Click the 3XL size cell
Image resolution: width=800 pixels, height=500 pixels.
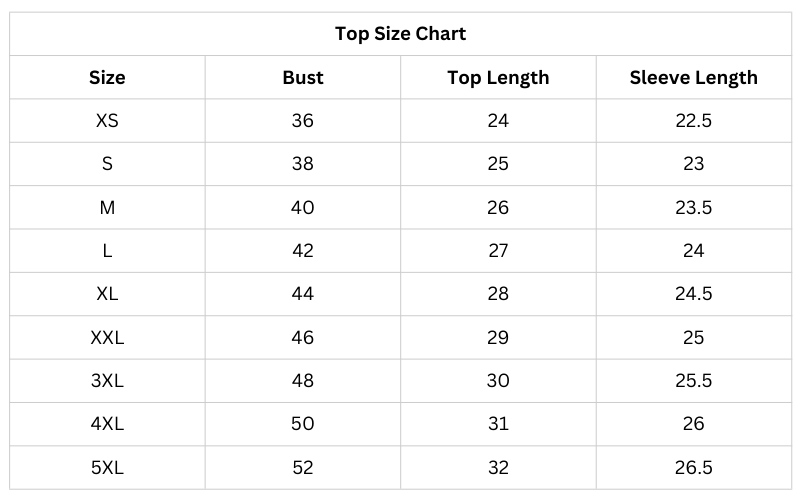pos(107,380)
